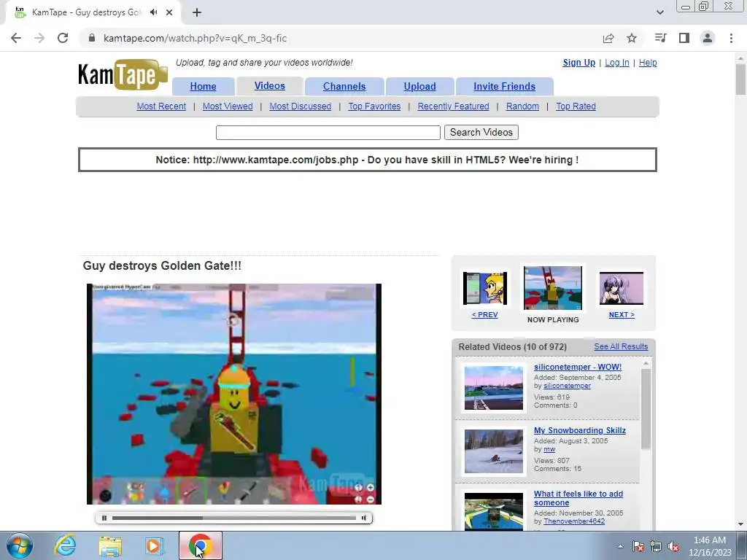
Task: Open Windows Media Player from taskbar
Action: (153, 545)
